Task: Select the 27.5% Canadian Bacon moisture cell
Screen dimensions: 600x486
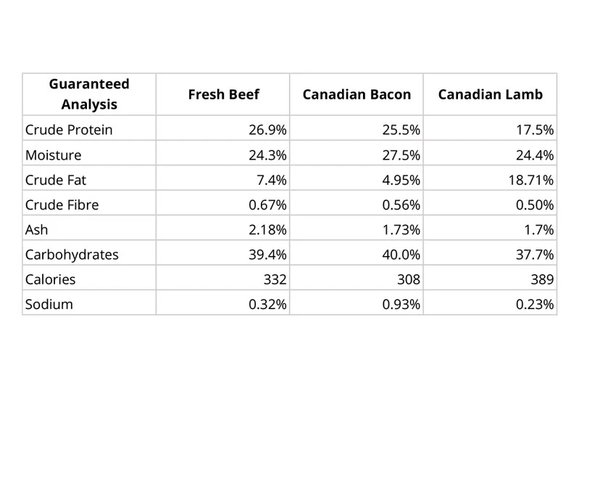Action: coord(357,155)
